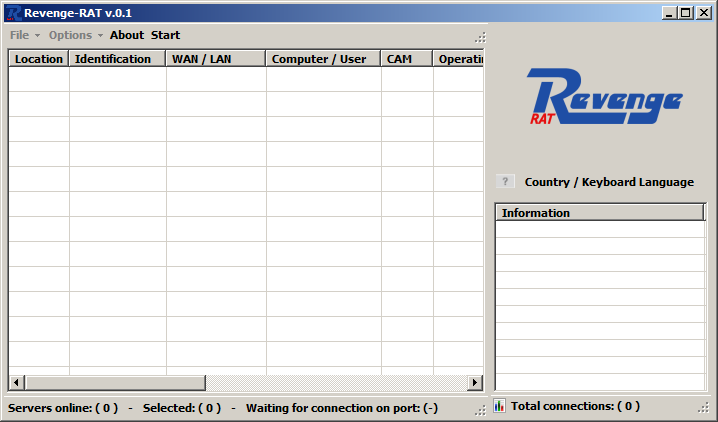Sort by the Location column header
This screenshot has width=718, height=422.
coord(39,59)
